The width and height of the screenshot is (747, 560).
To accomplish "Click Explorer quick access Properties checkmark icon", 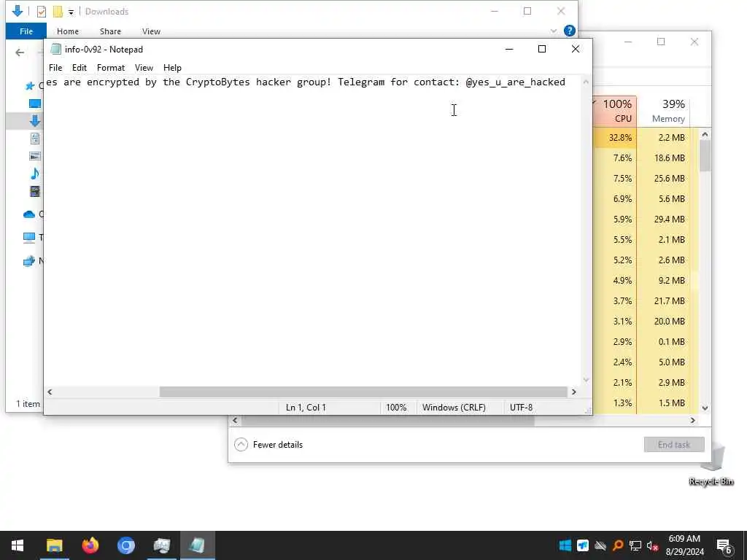I will (x=42, y=12).
